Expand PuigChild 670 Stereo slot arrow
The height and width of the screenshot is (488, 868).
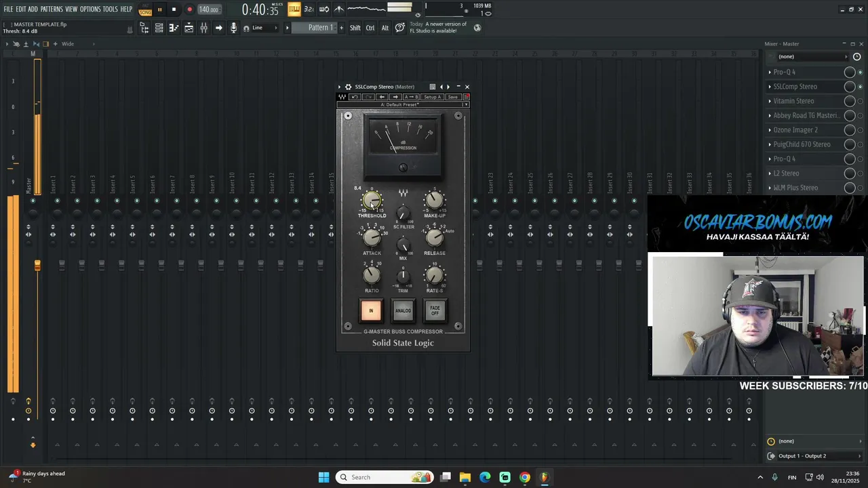pyautogui.click(x=770, y=144)
